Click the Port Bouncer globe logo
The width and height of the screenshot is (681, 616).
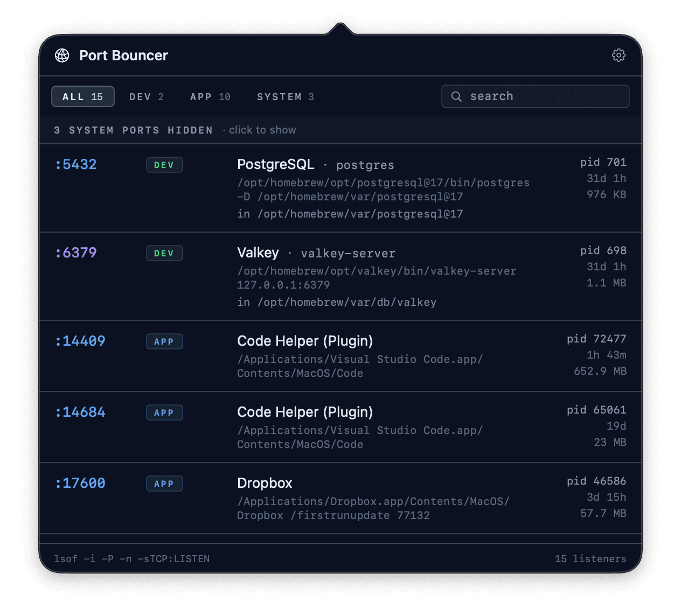point(62,55)
